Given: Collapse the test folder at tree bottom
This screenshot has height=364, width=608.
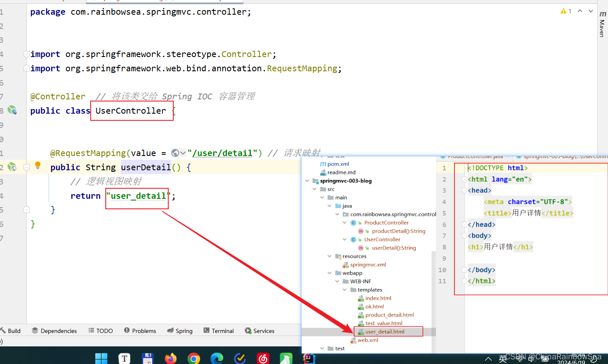Looking at the screenshot, I should click(x=322, y=348).
